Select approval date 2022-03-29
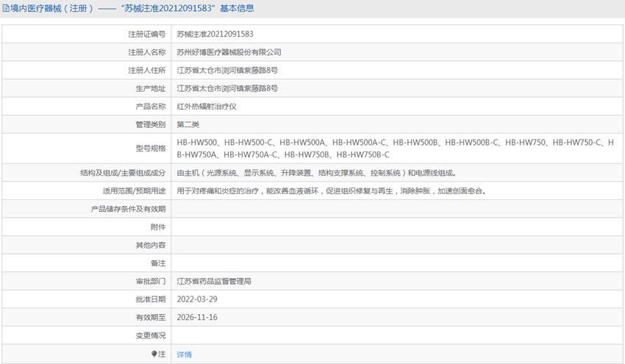This screenshot has width=625, height=364. 197,299
